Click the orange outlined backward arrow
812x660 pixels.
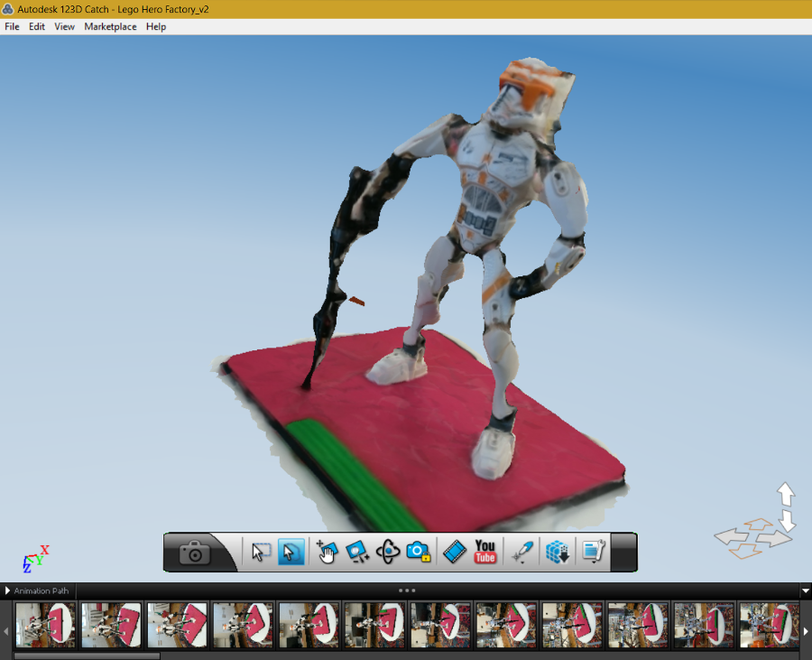[x=744, y=552]
